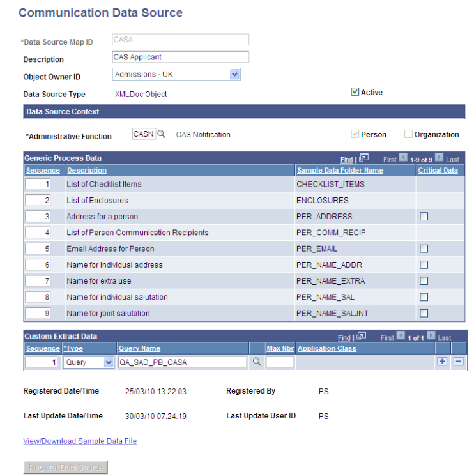
Task: Click the Description field CAS Applicant
Action: click(x=181, y=57)
